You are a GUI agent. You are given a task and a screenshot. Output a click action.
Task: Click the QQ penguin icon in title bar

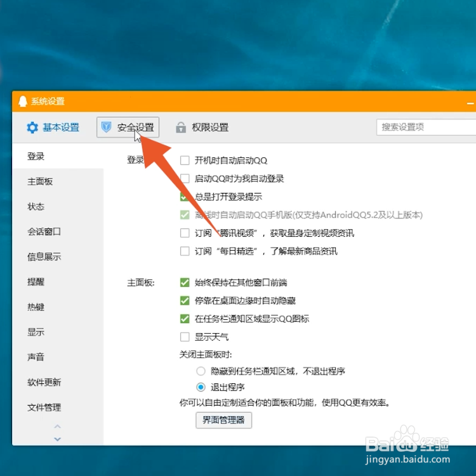pos(23,102)
